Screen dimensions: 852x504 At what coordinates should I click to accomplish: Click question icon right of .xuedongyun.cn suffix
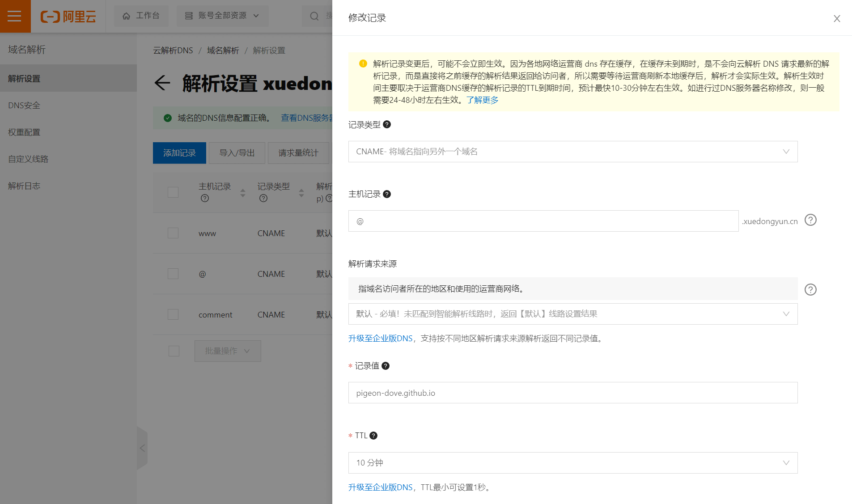[810, 220]
